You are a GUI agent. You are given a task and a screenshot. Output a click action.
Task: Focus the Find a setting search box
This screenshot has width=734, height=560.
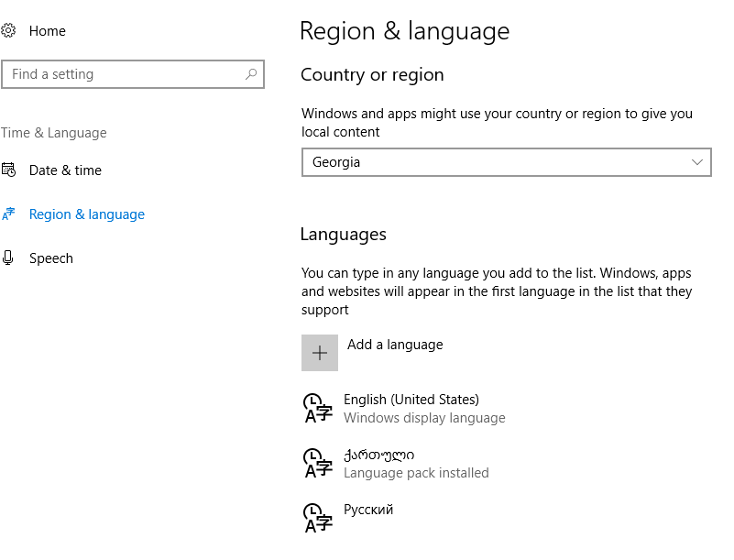click(x=124, y=74)
